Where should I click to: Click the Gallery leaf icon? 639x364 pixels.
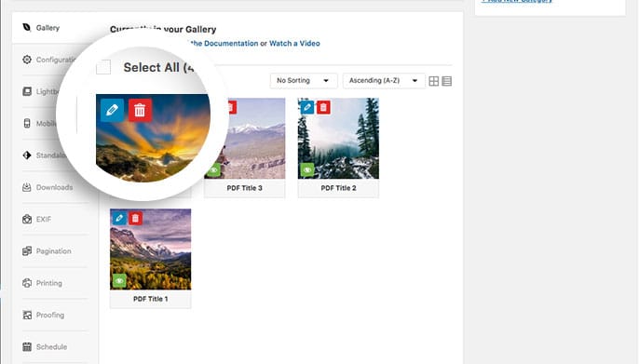[26, 27]
